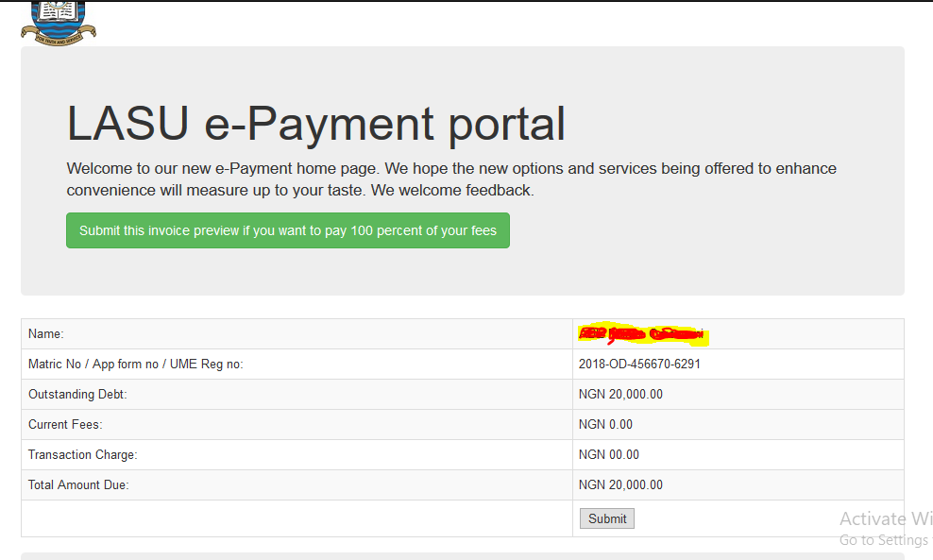This screenshot has height=560, width=933.
Task: Click the 'Total Amount Due:' label
Action: [78, 485]
